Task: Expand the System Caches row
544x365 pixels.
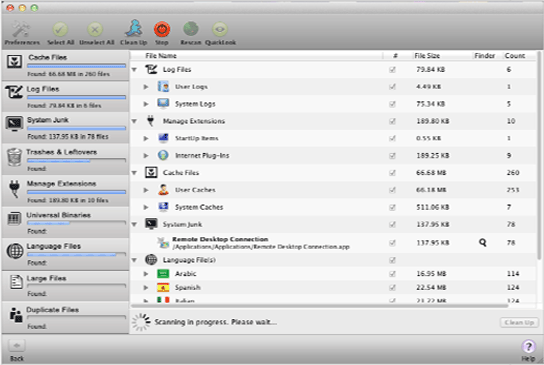Action: pyautogui.click(x=146, y=207)
